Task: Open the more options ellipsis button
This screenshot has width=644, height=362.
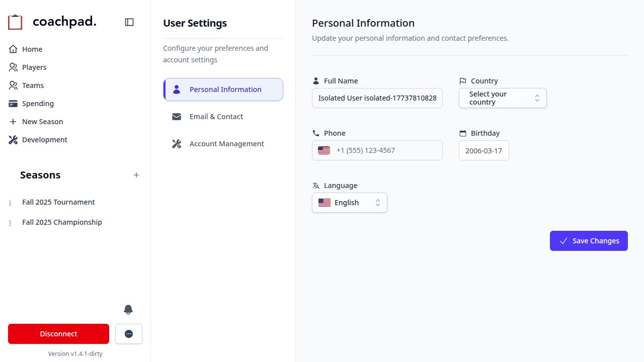Action: [129, 334]
